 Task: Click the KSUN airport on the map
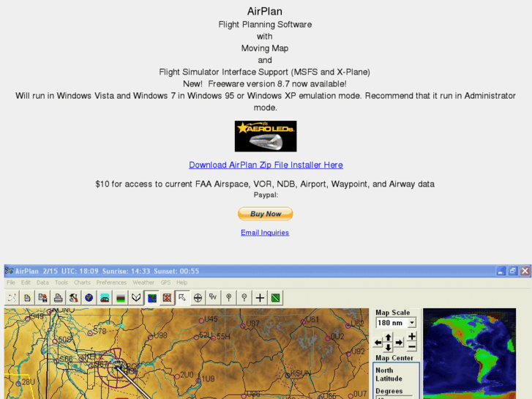click(x=288, y=376)
